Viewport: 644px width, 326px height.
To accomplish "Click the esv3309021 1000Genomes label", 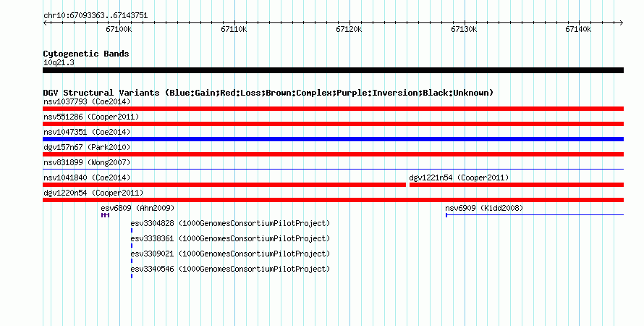I will (x=230, y=254).
